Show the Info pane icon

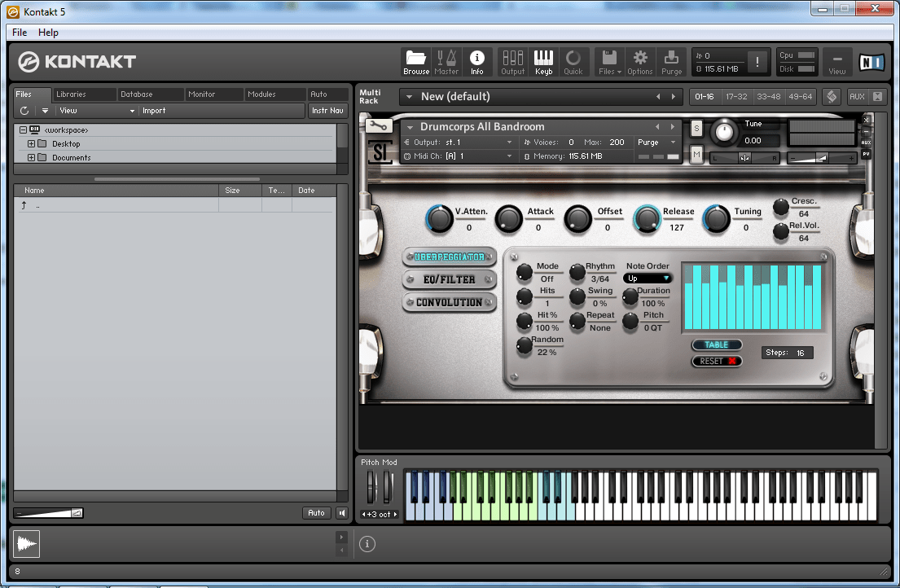477,63
